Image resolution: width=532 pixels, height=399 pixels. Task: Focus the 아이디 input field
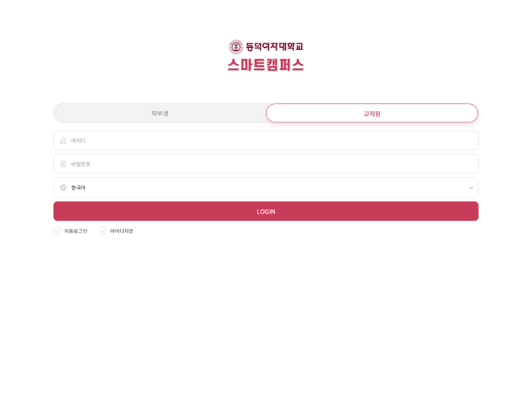click(x=266, y=141)
